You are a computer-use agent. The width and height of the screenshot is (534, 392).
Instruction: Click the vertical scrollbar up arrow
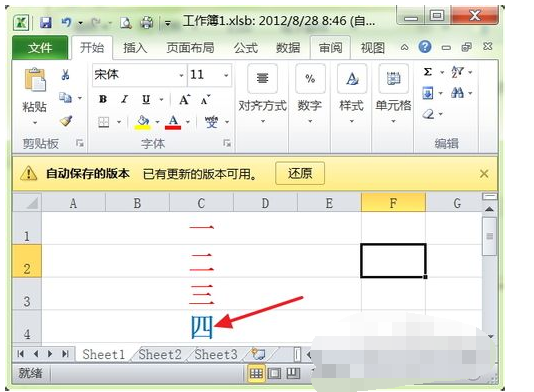tap(489, 209)
